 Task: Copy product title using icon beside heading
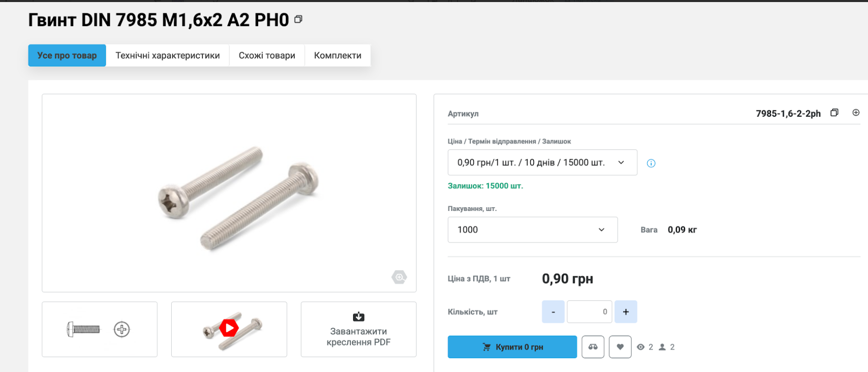[299, 19]
